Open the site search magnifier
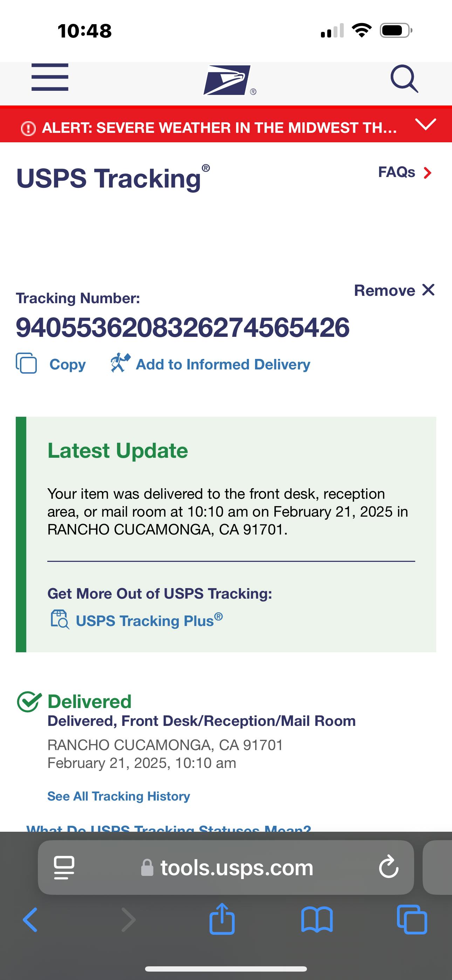Screen dimensions: 452x980 pyautogui.click(x=404, y=79)
